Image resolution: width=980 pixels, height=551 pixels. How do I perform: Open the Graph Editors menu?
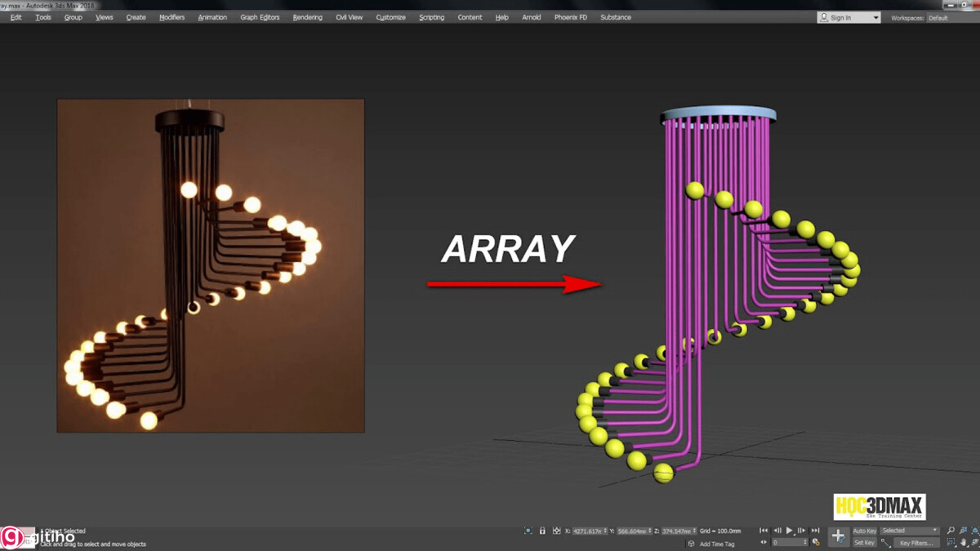(x=260, y=16)
